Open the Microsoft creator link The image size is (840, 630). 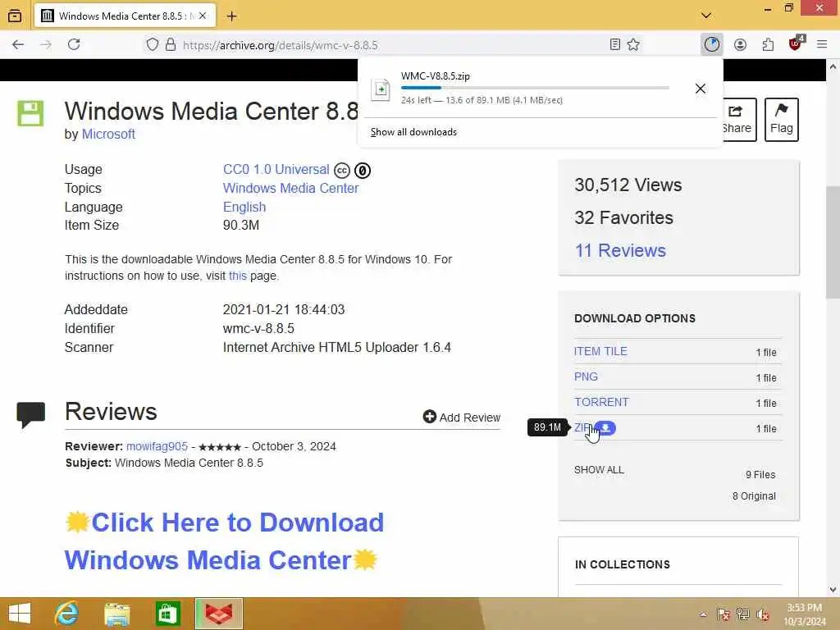[x=108, y=134]
